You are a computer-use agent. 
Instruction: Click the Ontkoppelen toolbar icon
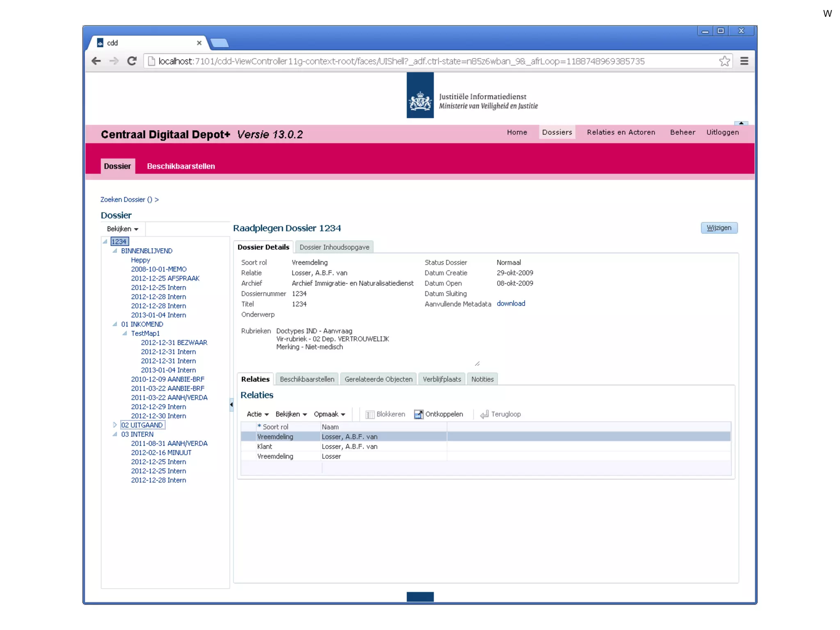418,414
